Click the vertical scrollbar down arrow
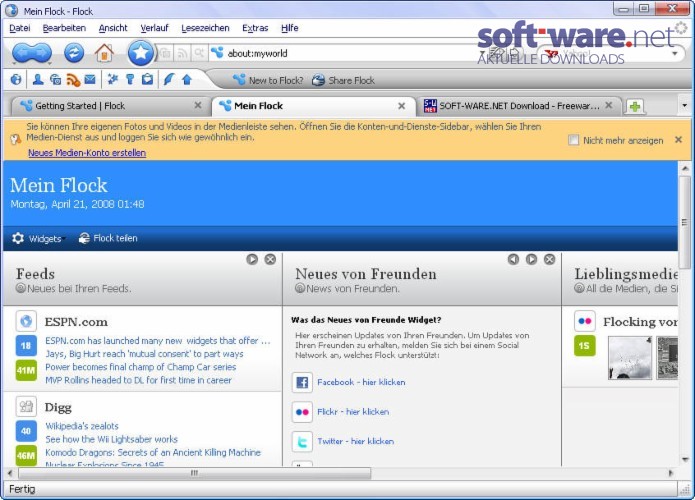 pos(685,460)
